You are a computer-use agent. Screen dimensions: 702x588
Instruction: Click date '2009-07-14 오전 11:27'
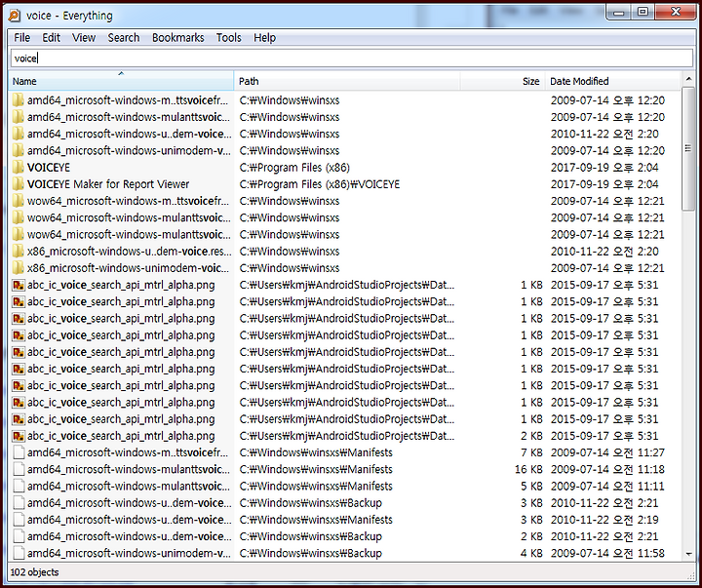pyautogui.click(x=607, y=452)
